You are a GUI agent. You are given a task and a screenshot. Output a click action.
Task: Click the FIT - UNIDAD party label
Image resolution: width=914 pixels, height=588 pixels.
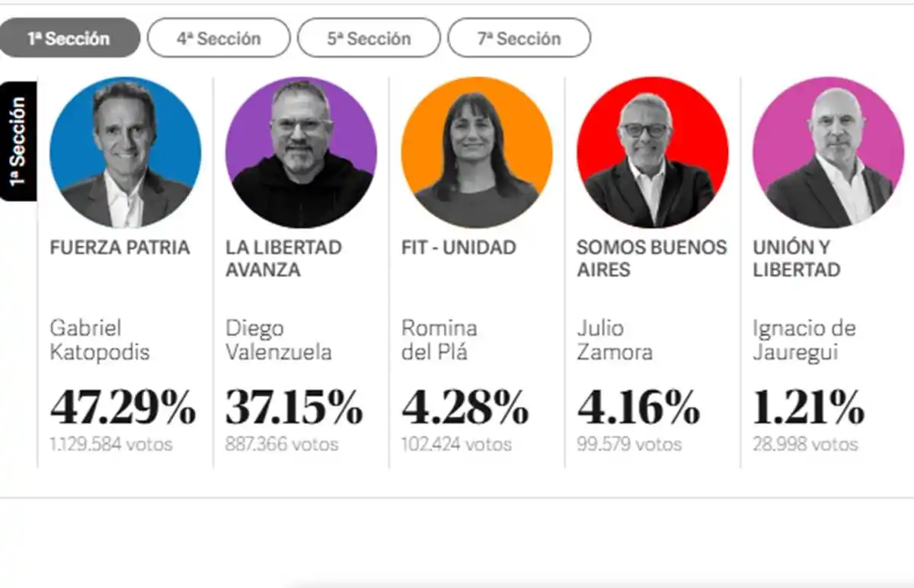coord(458,247)
